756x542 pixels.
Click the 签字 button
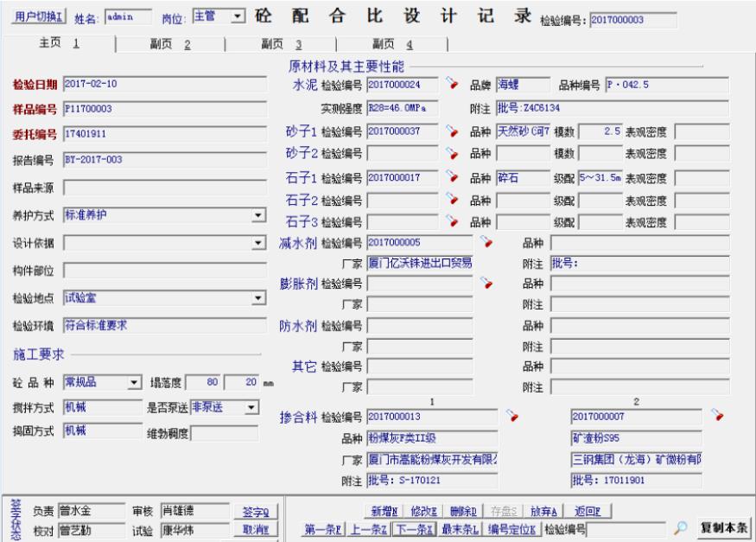coord(256,512)
